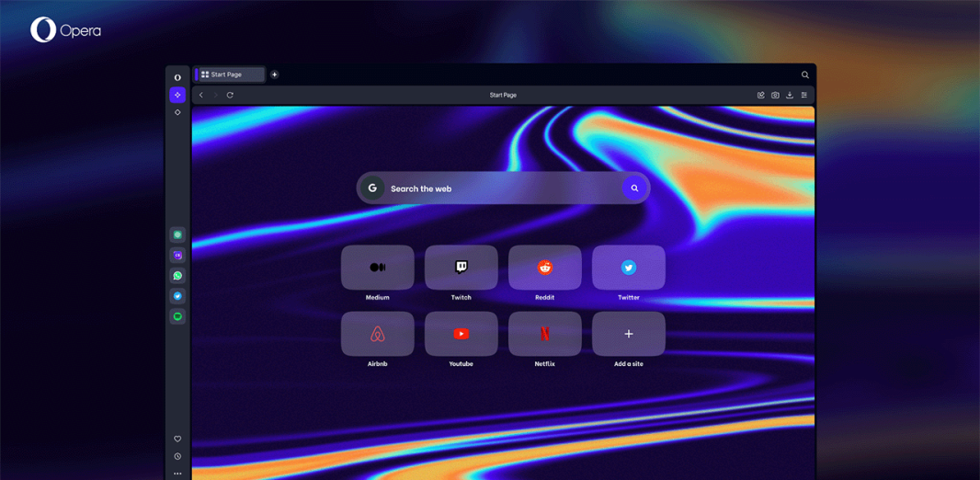Open the green ChatGPT sidebar icon
980x480 pixels.
pos(177,235)
